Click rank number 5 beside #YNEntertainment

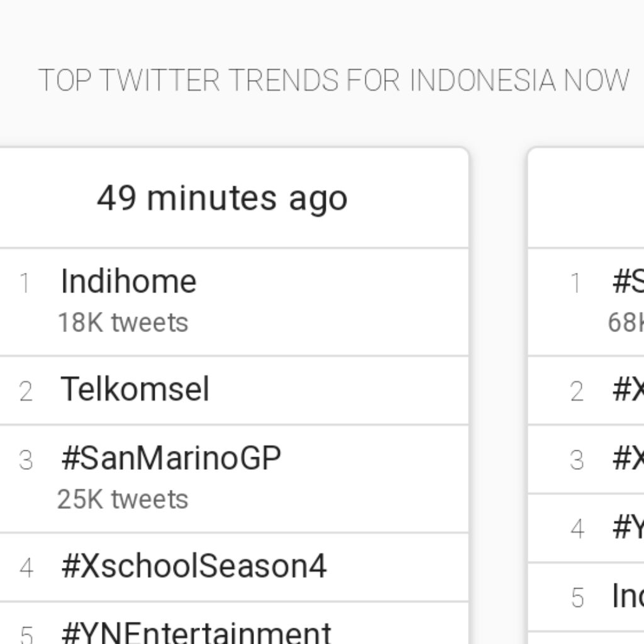tap(25, 634)
